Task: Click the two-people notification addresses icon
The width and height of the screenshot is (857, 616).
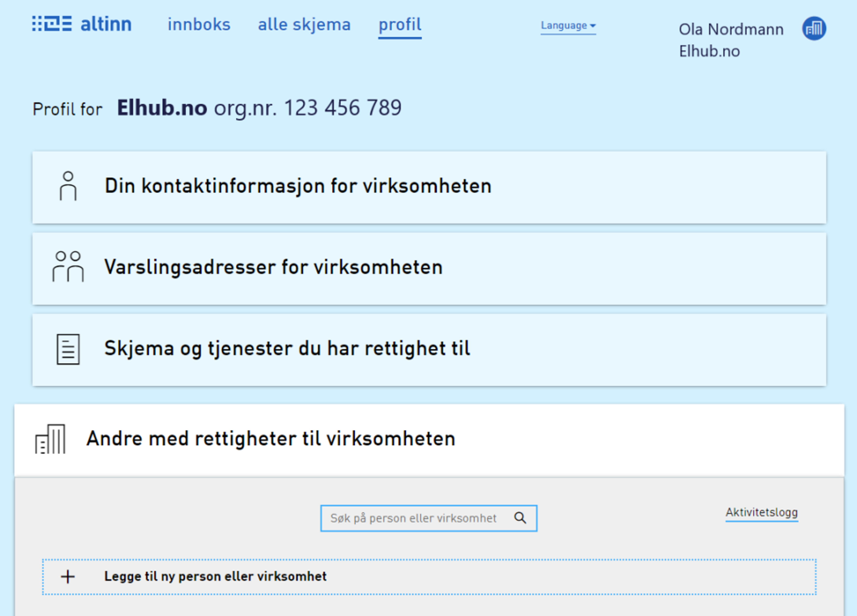Action: 68,267
